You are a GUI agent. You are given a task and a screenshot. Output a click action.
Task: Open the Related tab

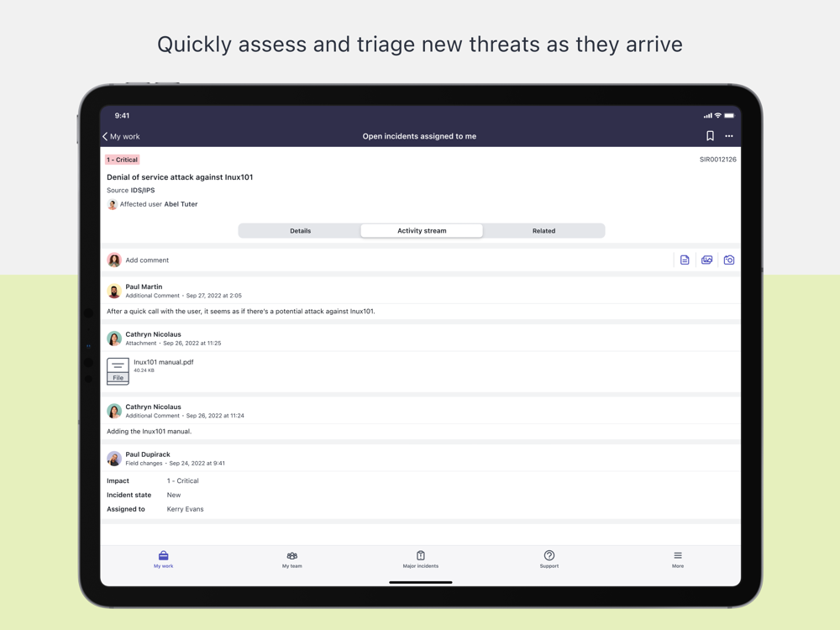(543, 231)
